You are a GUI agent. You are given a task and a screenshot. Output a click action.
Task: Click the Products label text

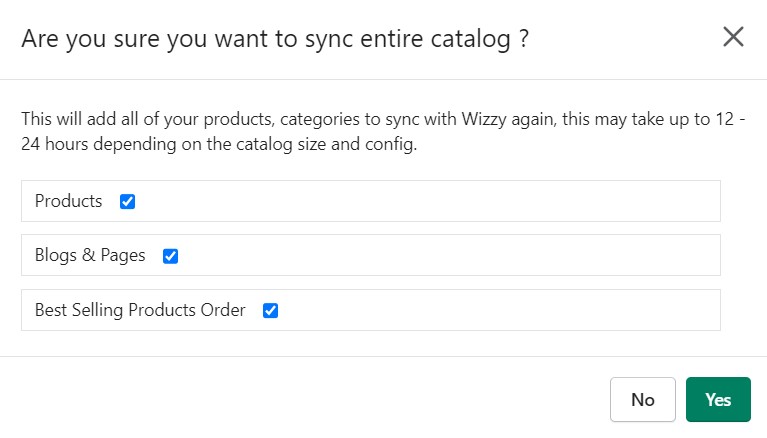(68, 201)
